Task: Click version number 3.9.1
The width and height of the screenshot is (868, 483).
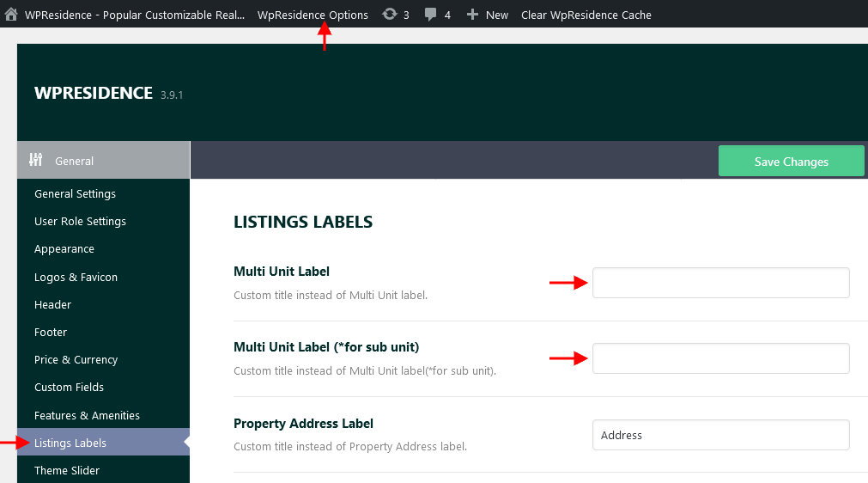Action: (172, 95)
